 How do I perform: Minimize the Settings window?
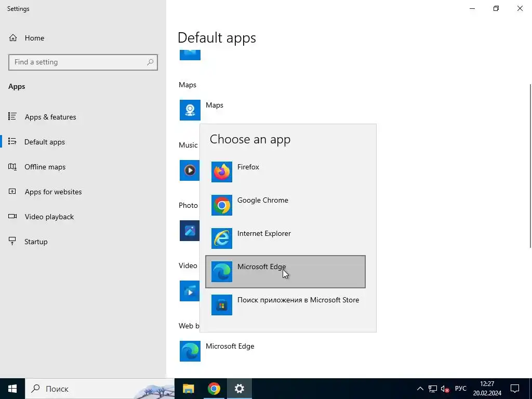[x=472, y=8]
